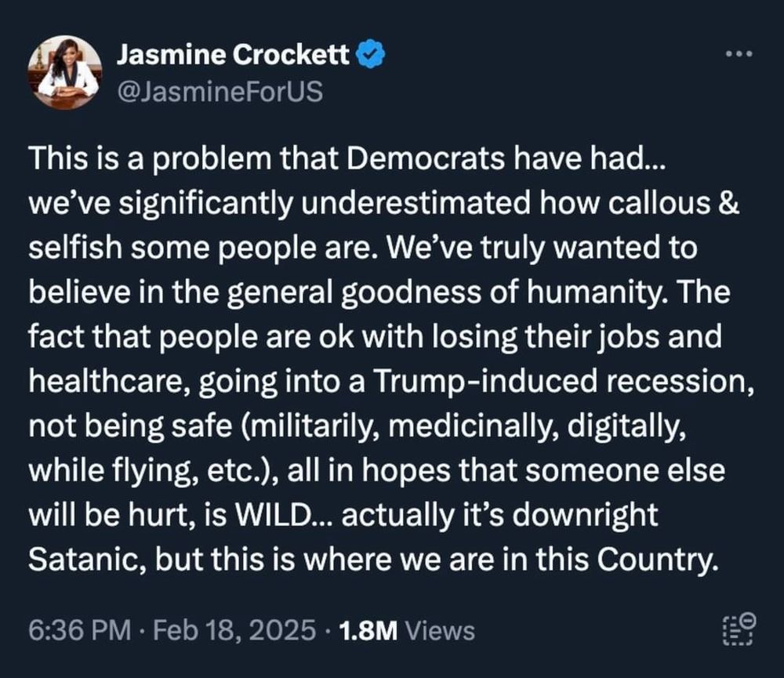The height and width of the screenshot is (678, 784).
Task: Click the word underestimated in the post
Action: pyautogui.click(x=416, y=203)
